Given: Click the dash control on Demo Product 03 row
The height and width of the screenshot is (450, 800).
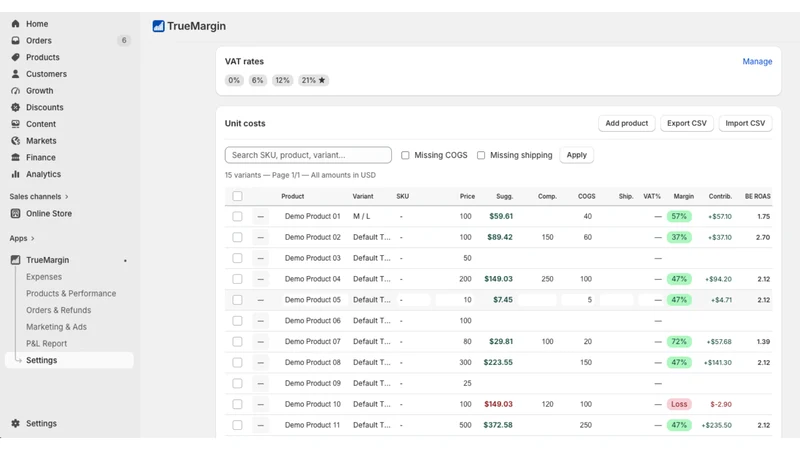Looking at the screenshot, I should (x=261, y=258).
